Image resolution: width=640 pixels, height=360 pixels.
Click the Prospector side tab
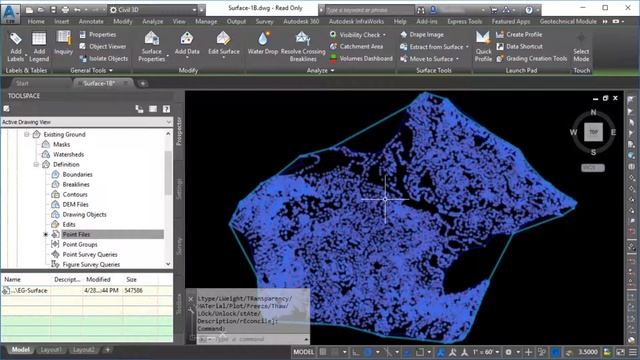point(179,131)
